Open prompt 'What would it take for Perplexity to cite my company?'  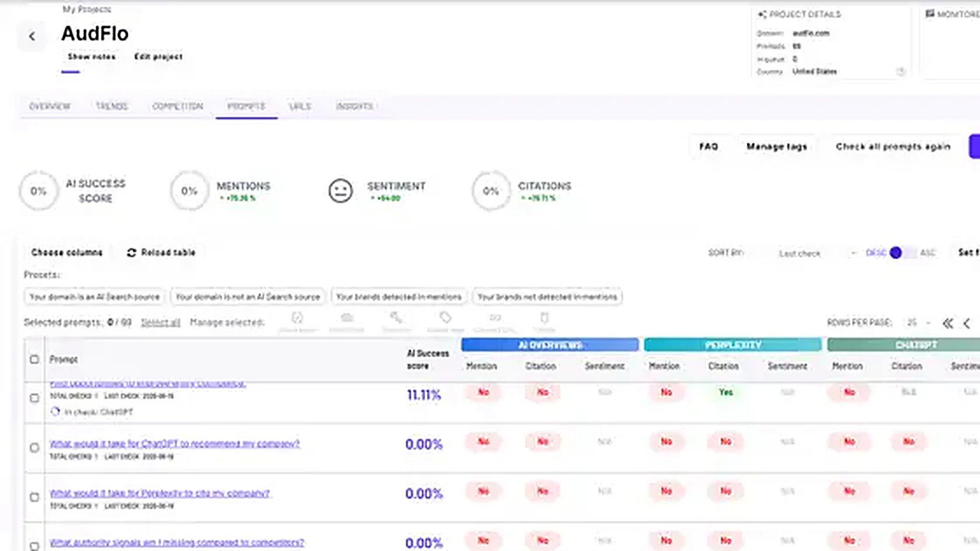(160, 493)
